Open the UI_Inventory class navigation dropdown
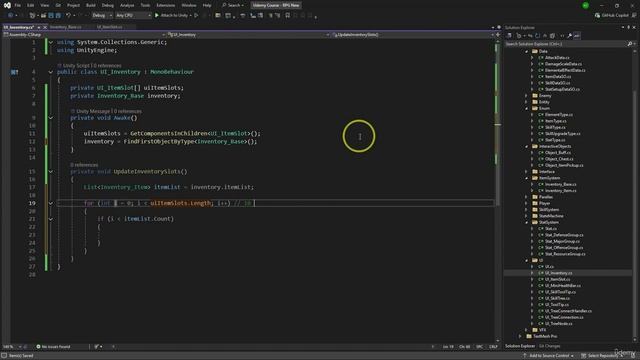Image resolution: width=640 pixels, height=360 pixels. click(249, 35)
